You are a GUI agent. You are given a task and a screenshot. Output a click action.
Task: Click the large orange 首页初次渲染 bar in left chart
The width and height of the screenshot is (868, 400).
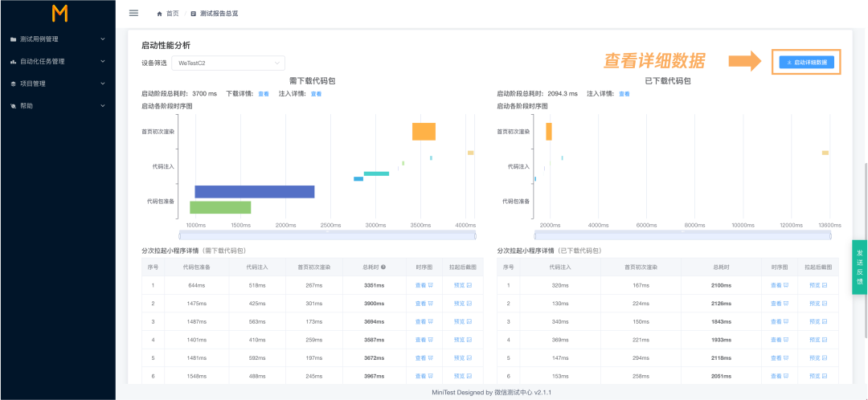424,132
